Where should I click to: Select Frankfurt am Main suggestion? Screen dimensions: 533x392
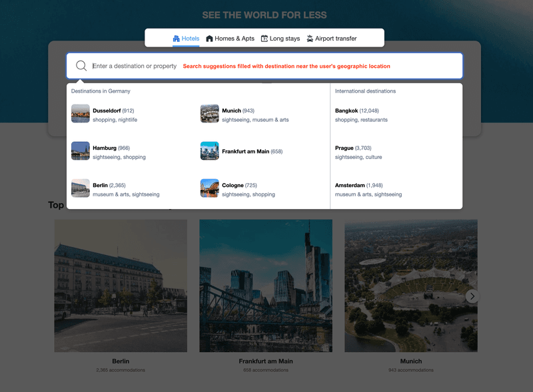[x=245, y=152]
